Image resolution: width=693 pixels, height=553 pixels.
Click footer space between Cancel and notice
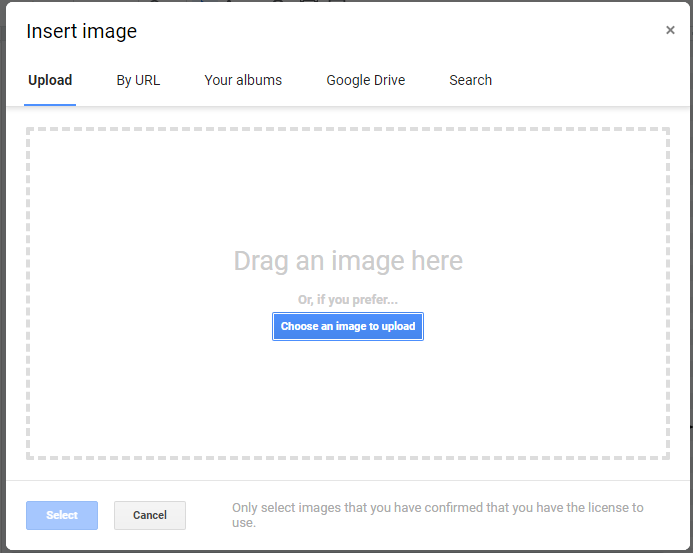[x=209, y=515]
